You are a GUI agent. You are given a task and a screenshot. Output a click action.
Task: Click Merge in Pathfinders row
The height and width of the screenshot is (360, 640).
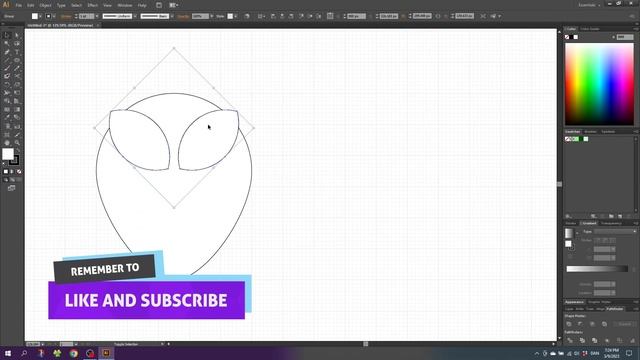point(594,340)
